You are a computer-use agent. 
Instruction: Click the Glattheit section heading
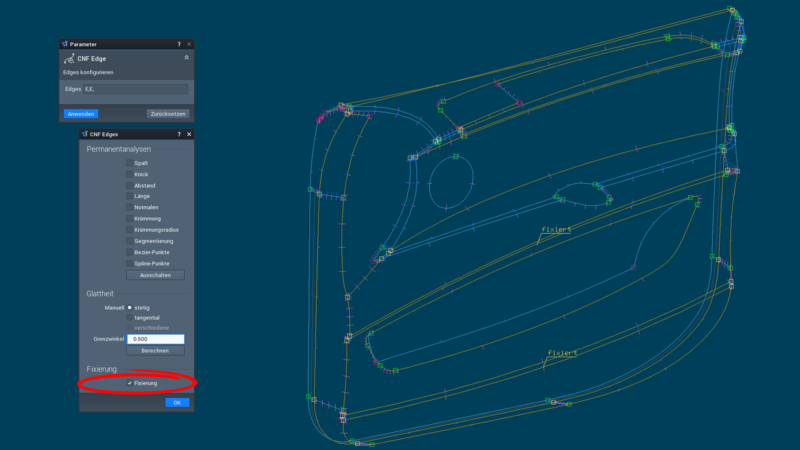pyautogui.click(x=100, y=293)
